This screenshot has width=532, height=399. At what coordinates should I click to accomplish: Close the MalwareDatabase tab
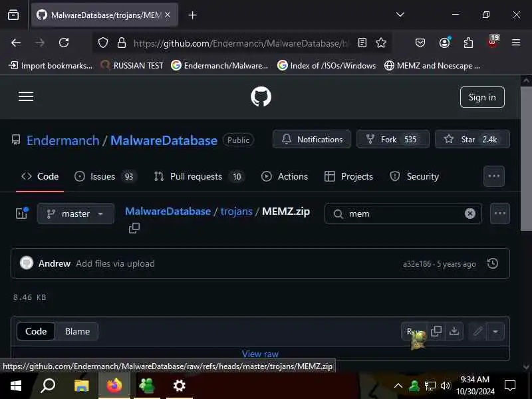coord(168,15)
